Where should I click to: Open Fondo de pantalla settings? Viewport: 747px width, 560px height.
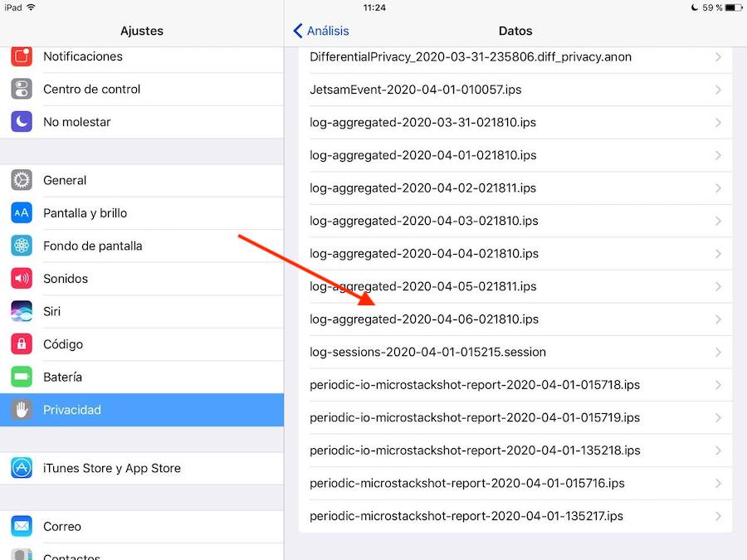141,246
